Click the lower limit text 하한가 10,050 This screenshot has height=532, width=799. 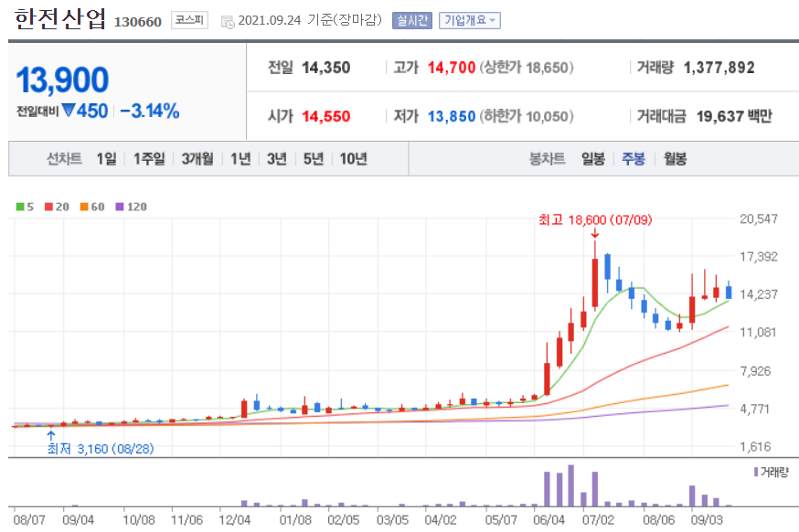coord(527,116)
